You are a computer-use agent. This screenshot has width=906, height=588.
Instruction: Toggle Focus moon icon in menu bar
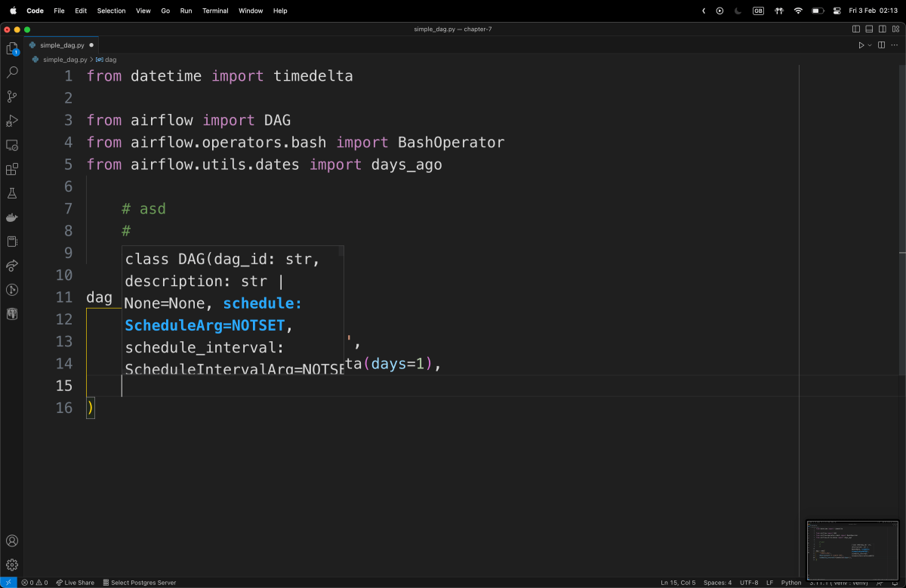(738, 11)
